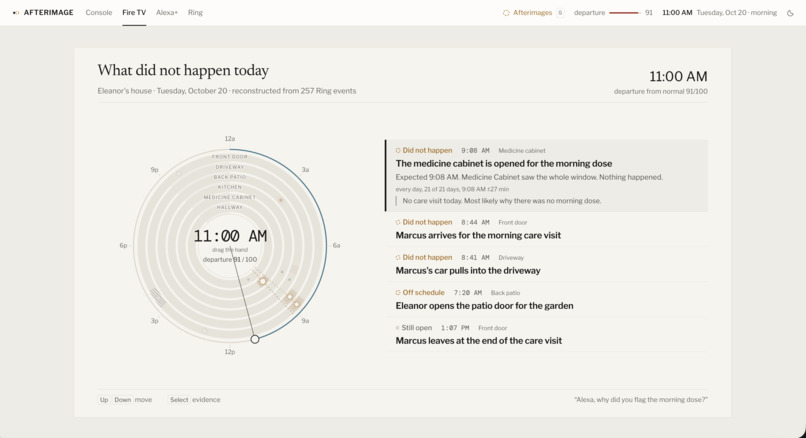Click the Off schedule ring icon
This screenshot has width=806, height=438.
click(398, 293)
